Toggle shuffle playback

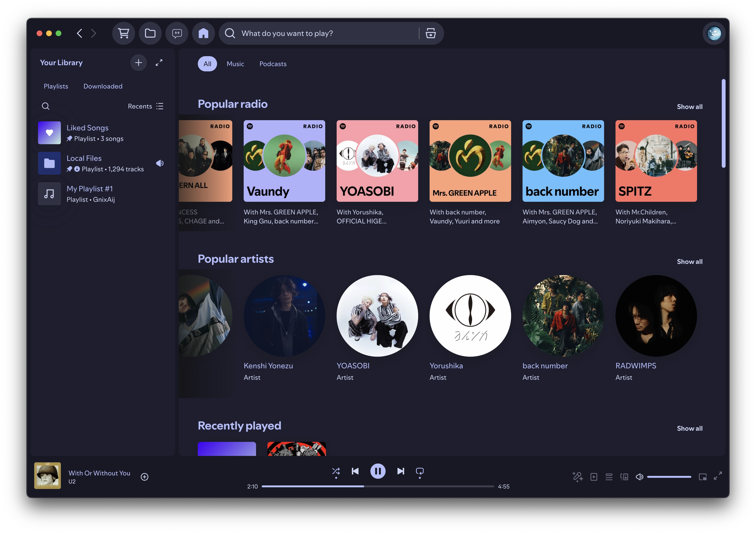pyautogui.click(x=336, y=471)
